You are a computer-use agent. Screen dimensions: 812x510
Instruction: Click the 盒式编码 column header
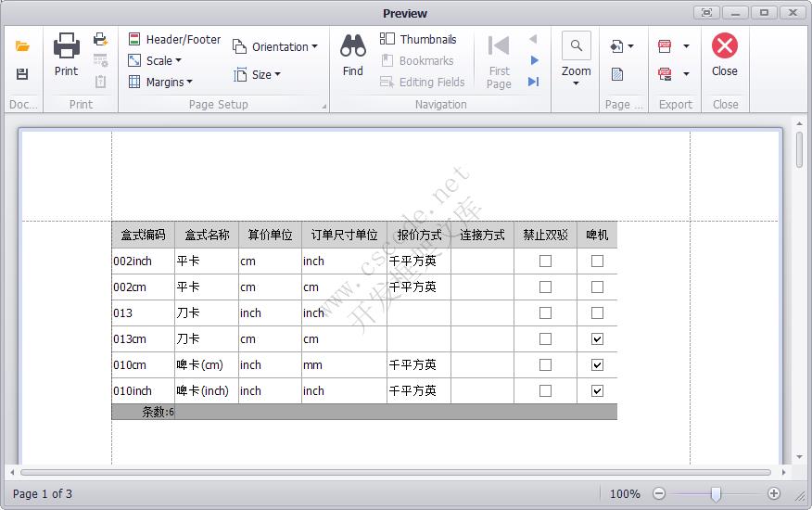pyautogui.click(x=144, y=236)
